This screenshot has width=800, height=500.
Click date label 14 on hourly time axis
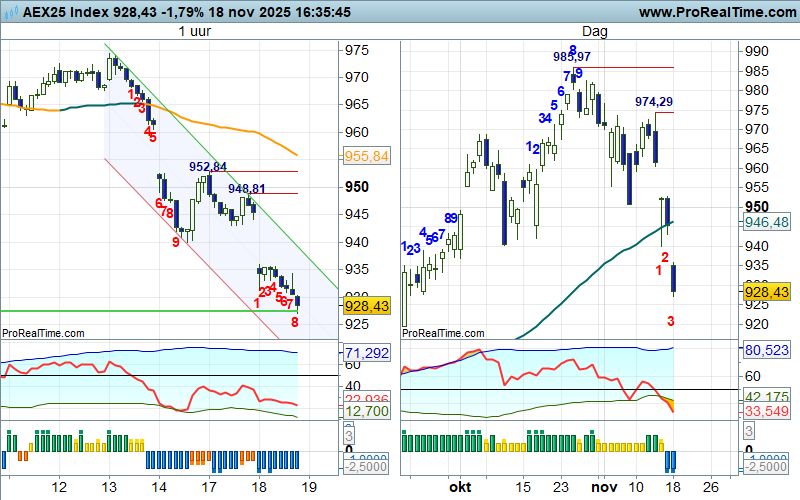159,487
